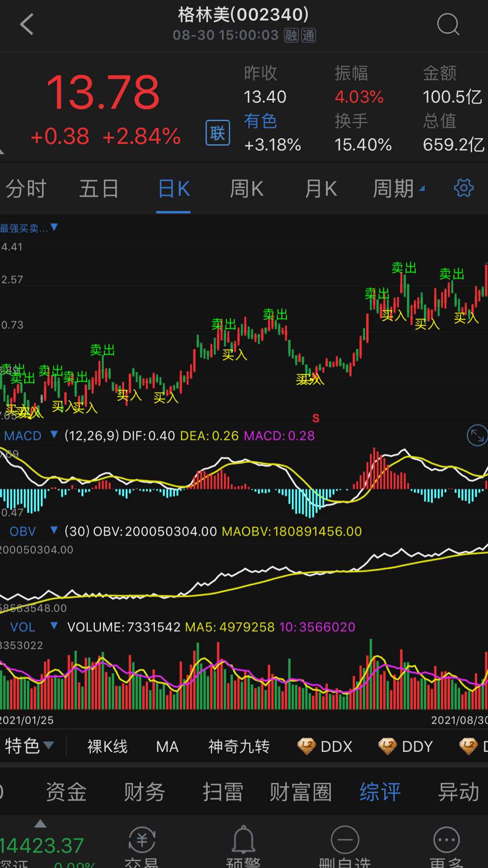488x868 pixels.
Task: Select the 分时 intraday tab
Action: point(26,189)
